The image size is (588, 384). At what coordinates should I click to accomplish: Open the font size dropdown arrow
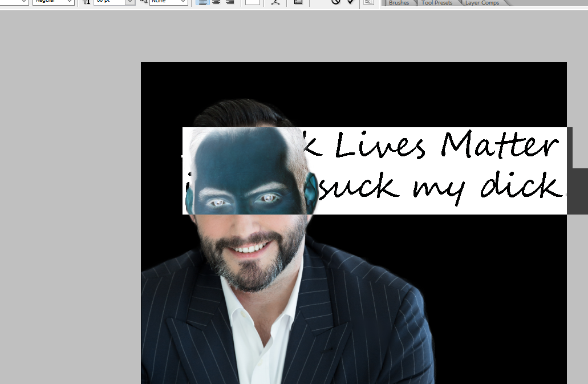point(130,2)
